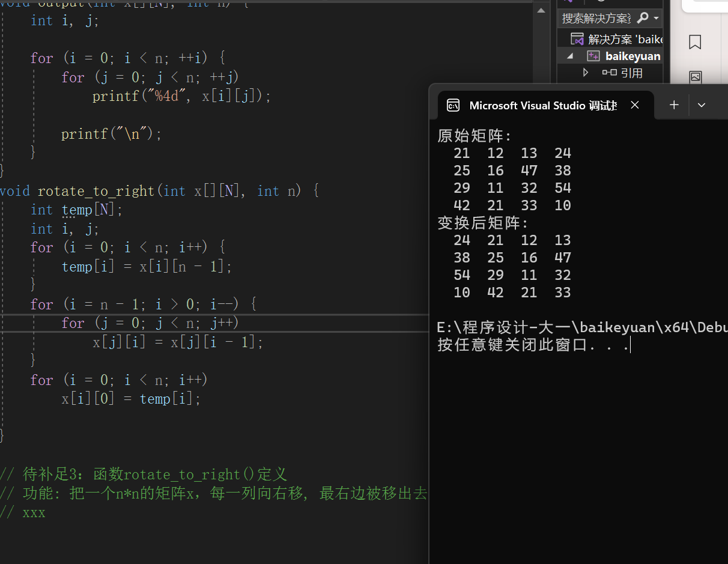
Task: Click the printf("%4d", x[i][j]); line
Action: (x=182, y=96)
